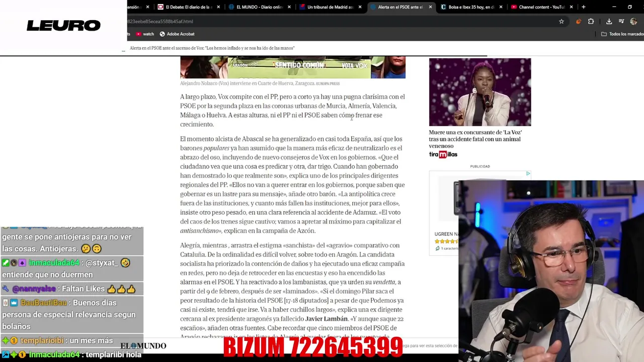This screenshot has width=644, height=362.
Task: Close the Bolsa e Ibex 35 tab
Action: click(501, 7)
